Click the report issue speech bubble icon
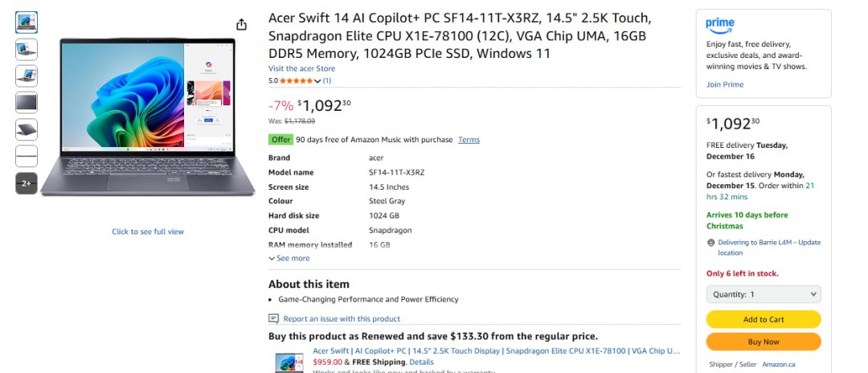This screenshot has width=868, height=373. 274,318
